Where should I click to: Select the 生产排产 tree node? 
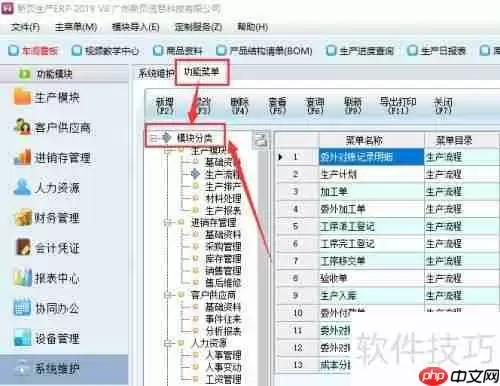tap(223, 187)
